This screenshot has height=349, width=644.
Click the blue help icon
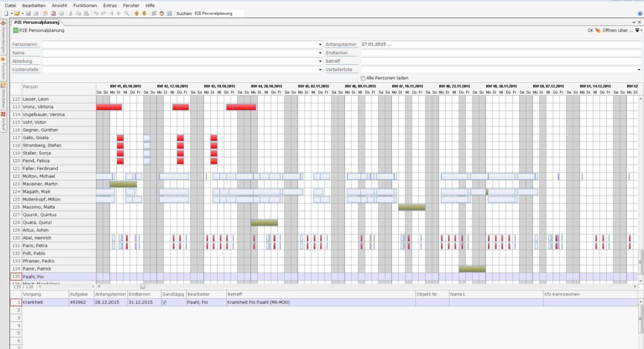tap(640, 13)
